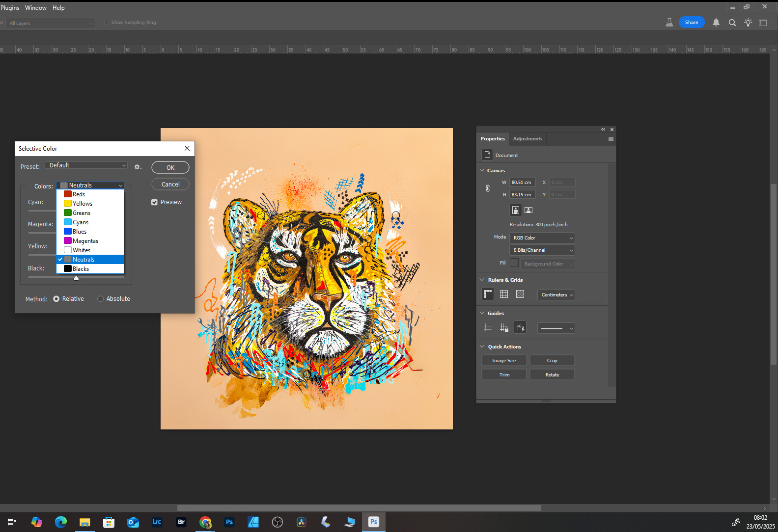The width and height of the screenshot is (778, 532).
Task: Open the guide line style dropdown
Action: pyautogui.click(x=556, y=328)
